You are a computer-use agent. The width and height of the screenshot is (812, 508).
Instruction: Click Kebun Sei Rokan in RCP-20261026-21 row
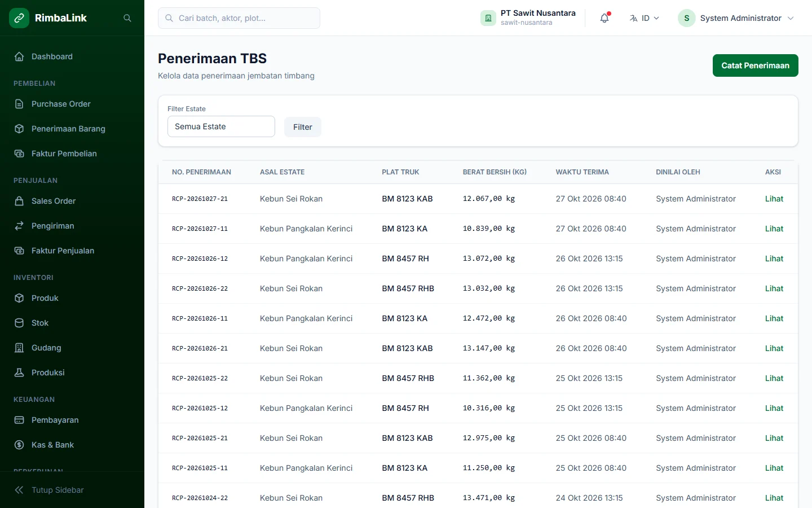point(291,348)
